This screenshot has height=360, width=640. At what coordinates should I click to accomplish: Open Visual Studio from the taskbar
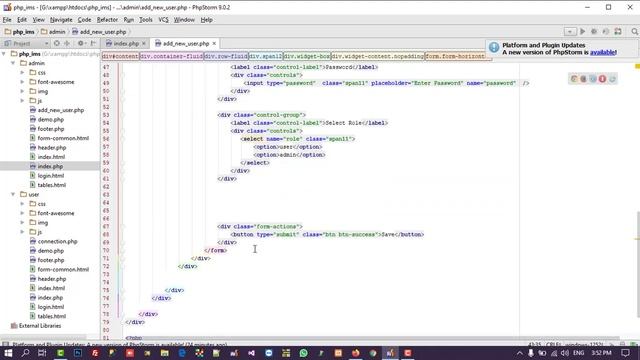(x=251, y=353)
